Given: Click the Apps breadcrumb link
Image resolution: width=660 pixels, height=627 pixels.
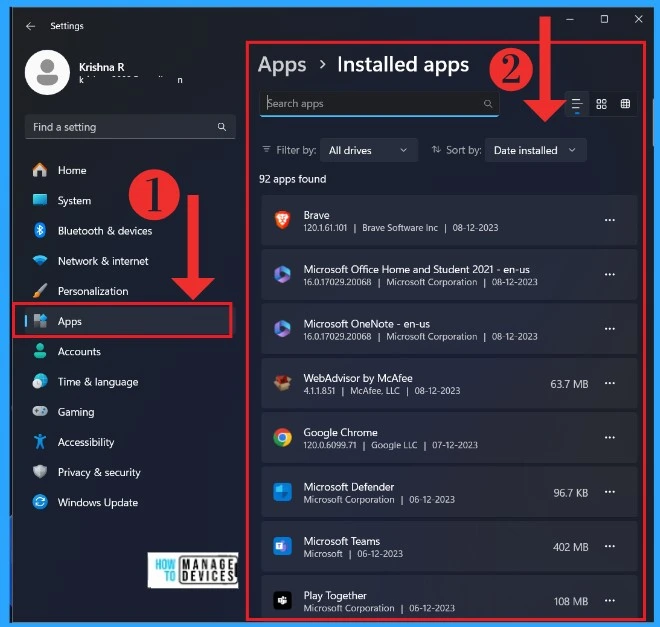Looking at the screenshot, I should click(282, 65).
